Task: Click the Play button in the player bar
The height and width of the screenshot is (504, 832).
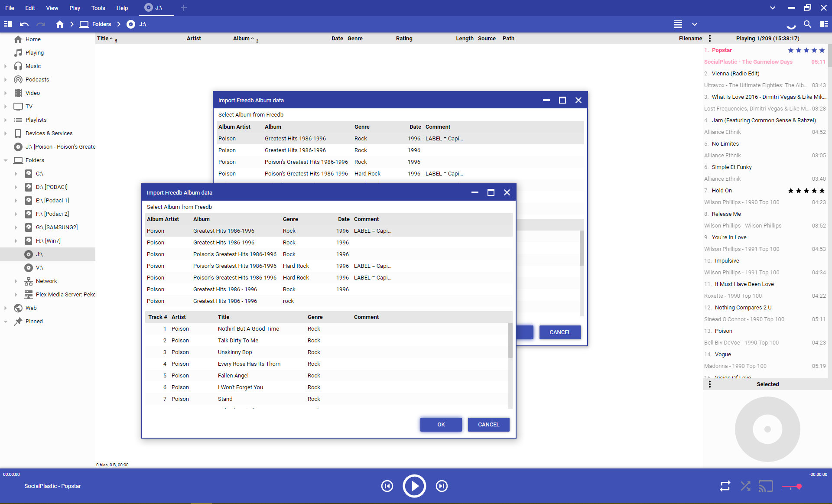Action: pos(414,486)
